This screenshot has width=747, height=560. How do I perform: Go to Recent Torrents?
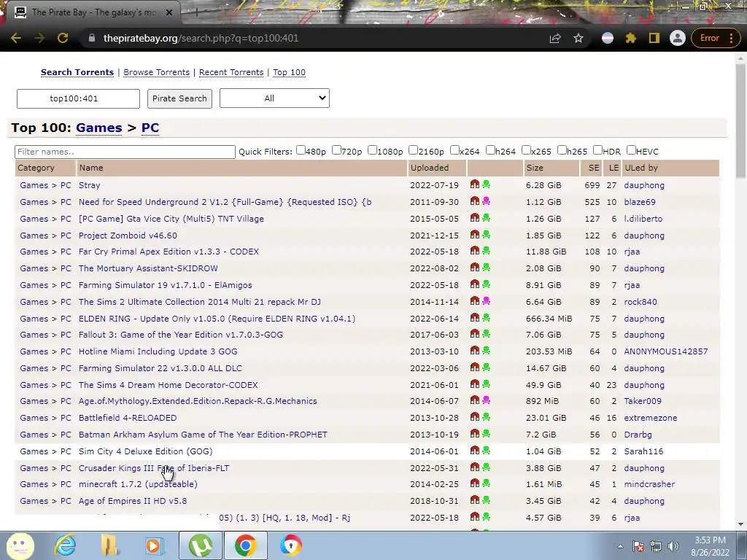pos(231,72)
